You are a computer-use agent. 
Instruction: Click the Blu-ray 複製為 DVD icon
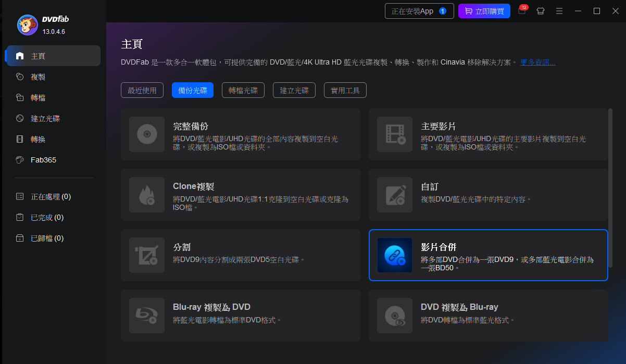point(146,316)
